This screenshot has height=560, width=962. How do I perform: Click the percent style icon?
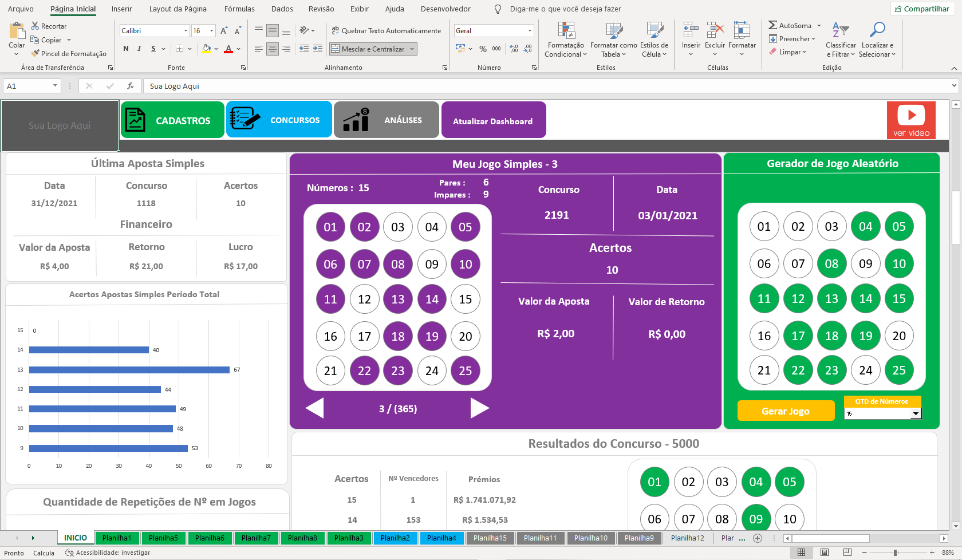(483, 49)
